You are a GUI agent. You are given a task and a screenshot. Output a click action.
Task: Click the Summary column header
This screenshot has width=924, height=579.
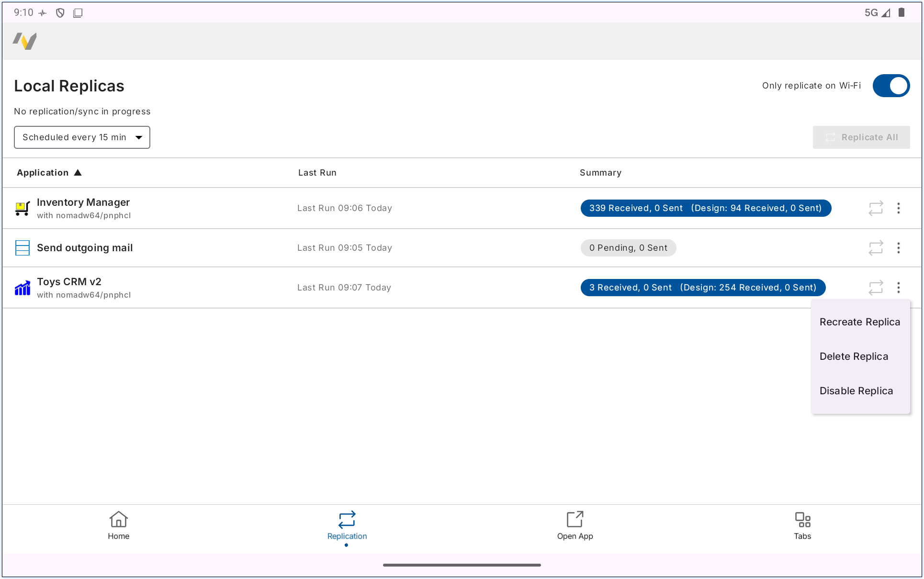point(600,173)
